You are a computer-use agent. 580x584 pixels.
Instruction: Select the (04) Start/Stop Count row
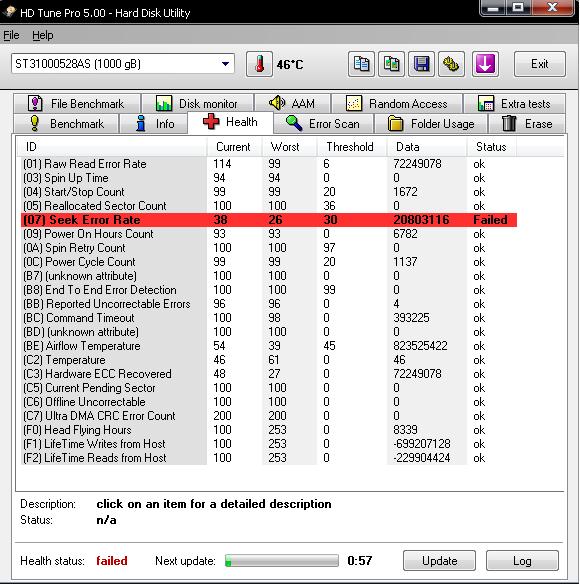pos(269,192)
